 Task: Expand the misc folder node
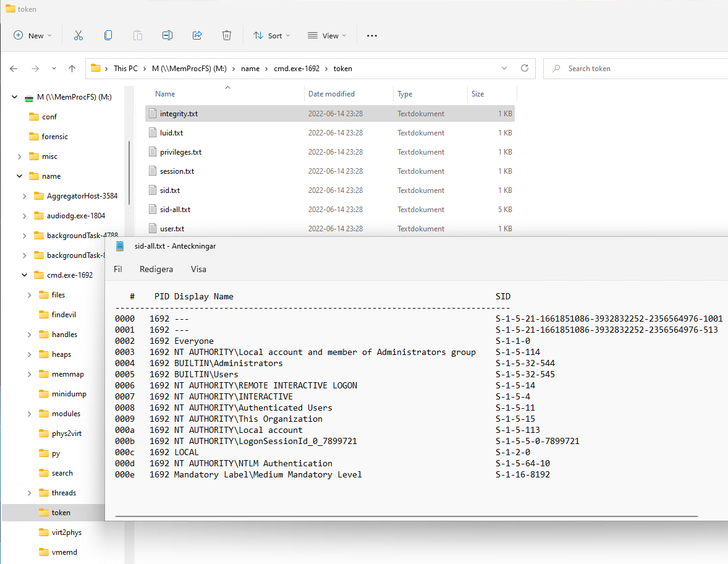pyautogui.click(x=20, y=156)
